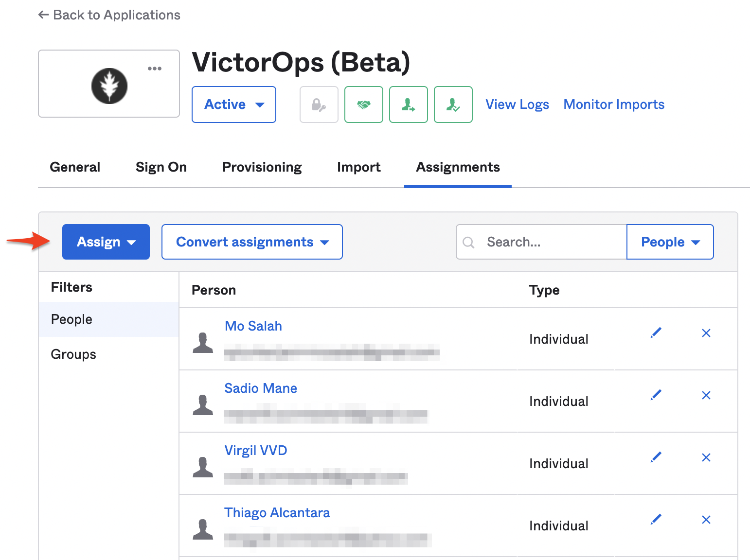
Task: Open the app options ellipsis menu
Action: (x=155, y=68)
